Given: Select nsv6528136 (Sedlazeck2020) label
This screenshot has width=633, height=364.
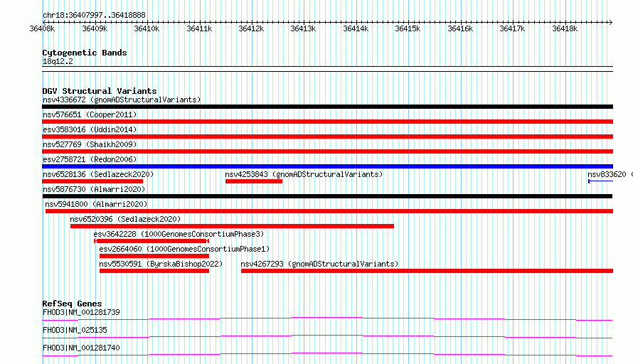Looking at the screenshot, I should point(98,174).
